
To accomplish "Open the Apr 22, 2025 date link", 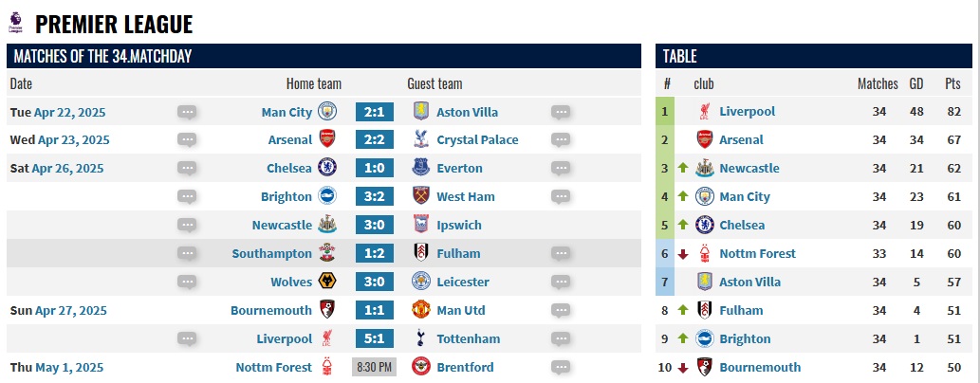I will click(70, 113).
